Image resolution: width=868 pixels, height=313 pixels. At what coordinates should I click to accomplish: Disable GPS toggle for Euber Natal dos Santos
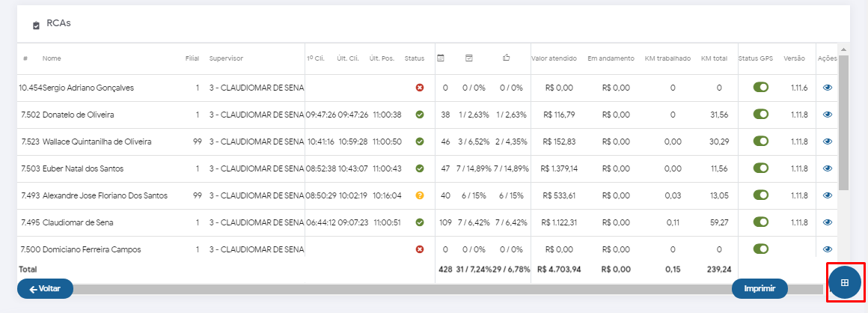pos(762,168)
